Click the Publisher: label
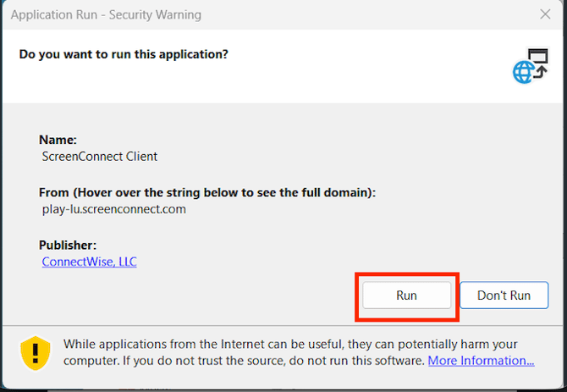Screen dimensions: 567x392 pyautogui.click(x=68, y=246)
